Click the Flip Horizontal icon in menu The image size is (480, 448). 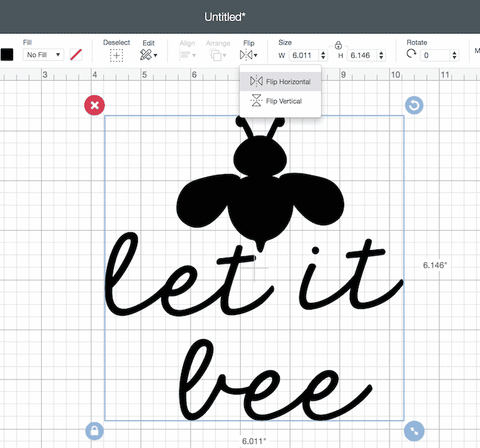256,82
